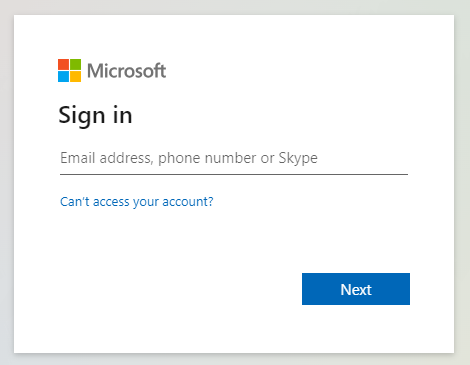Proceed by clicking Next
The width and height of the screenshot is (470, 365).
click(x=356, y=289)
